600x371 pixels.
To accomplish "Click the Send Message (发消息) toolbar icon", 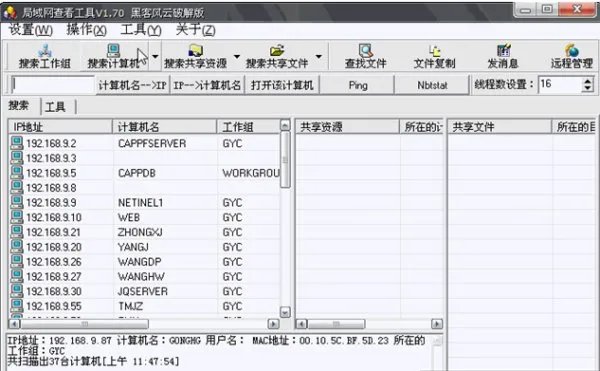I will pos(503,50).
